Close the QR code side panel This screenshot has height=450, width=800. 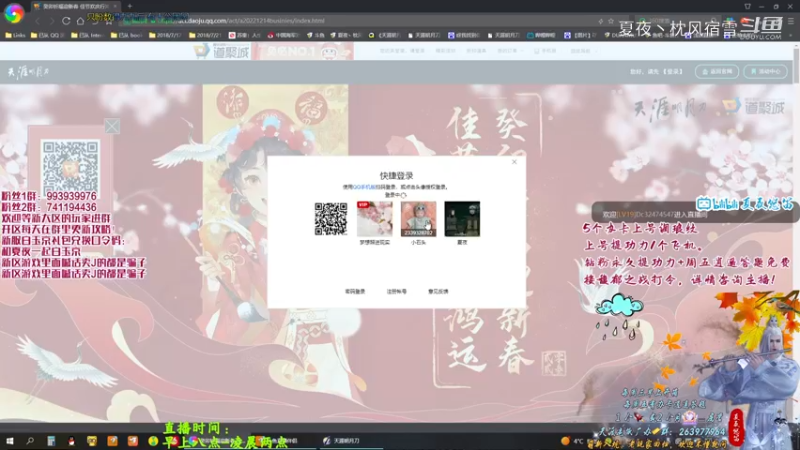[x=112, y=126]
